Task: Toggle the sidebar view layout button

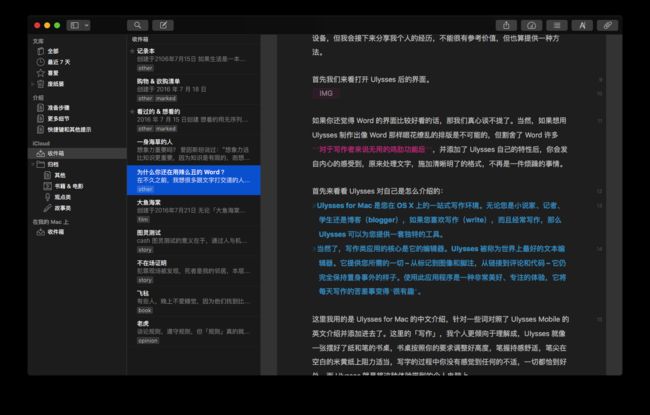Action: click(75, 25)
